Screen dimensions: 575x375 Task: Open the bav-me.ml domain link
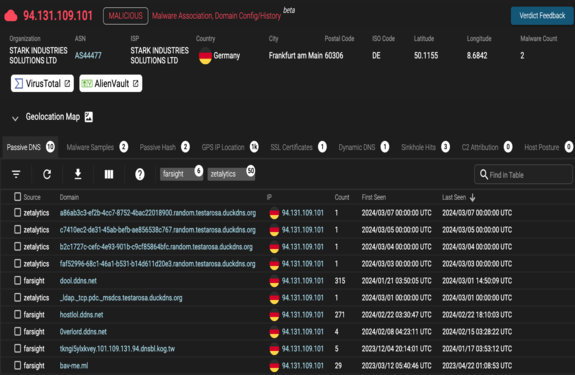(x=74, y=366)
